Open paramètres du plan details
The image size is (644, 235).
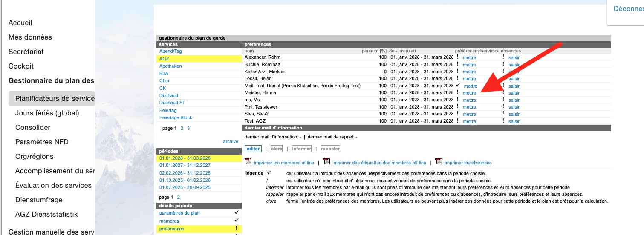(179, 213)
